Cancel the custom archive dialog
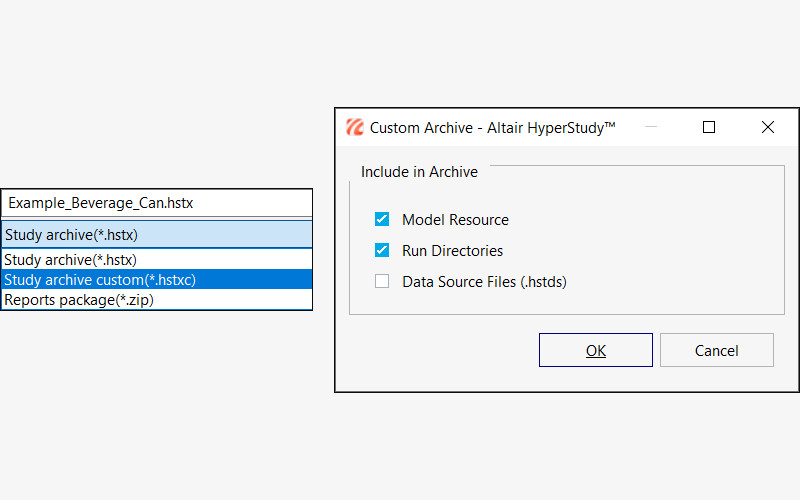This screenshot has height=500, width=800. [716, 350]
